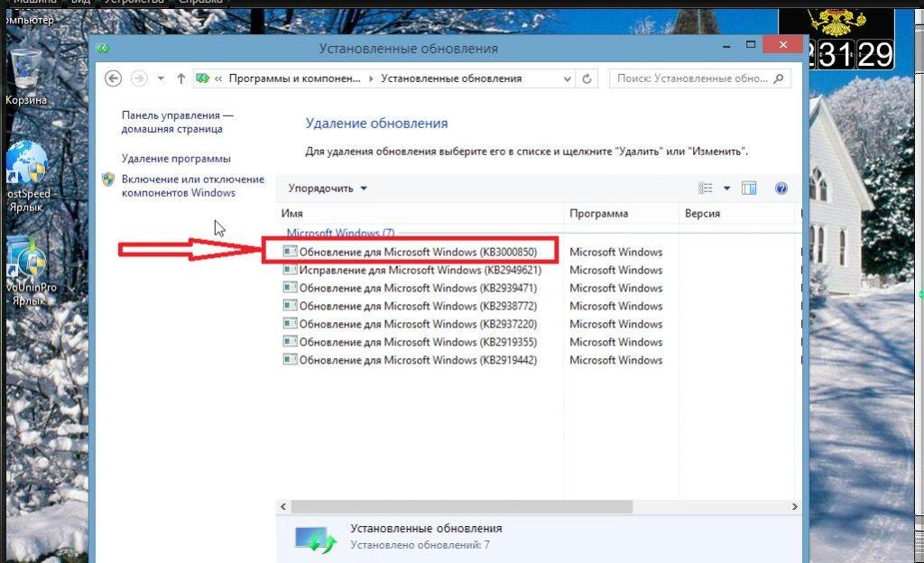Image resolution: width=924 pixels, height=563 pixels.
Task: Click the Back navigation arrow
Action: click(113, 78)
